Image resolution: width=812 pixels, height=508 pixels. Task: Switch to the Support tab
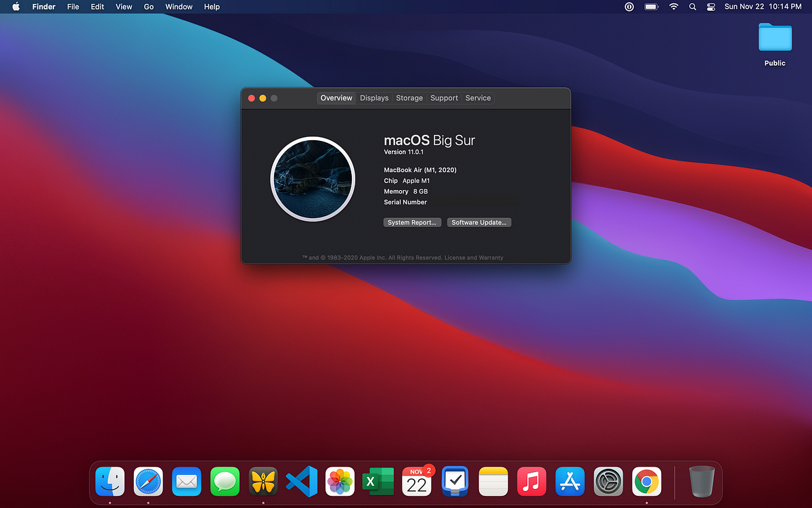[x=444, y=98]
